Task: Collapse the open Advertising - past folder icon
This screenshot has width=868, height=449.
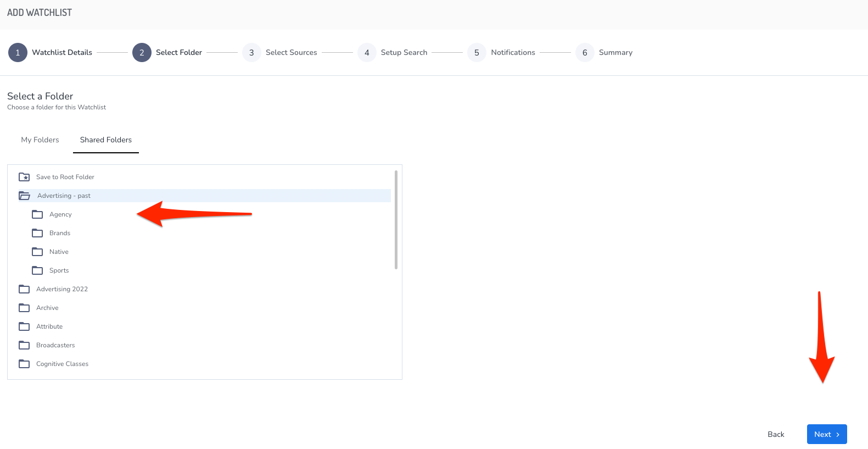Action: tap(24, 196)
